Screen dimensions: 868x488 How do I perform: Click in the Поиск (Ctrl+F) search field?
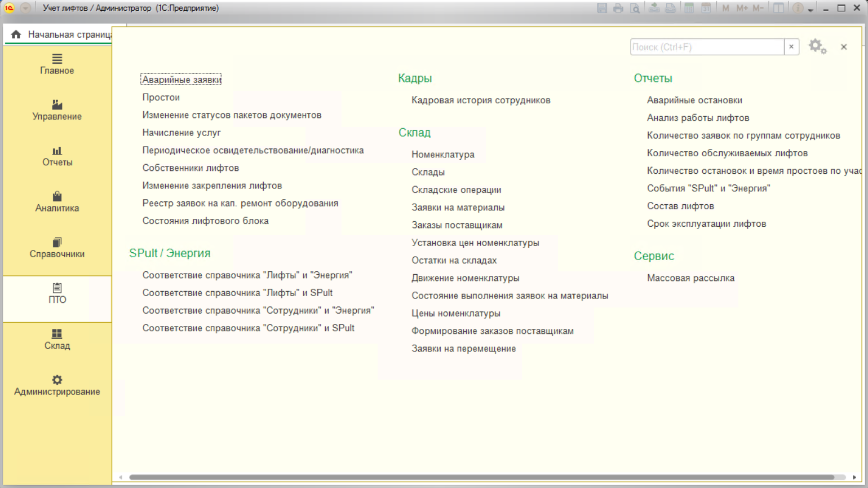(707, 47)
